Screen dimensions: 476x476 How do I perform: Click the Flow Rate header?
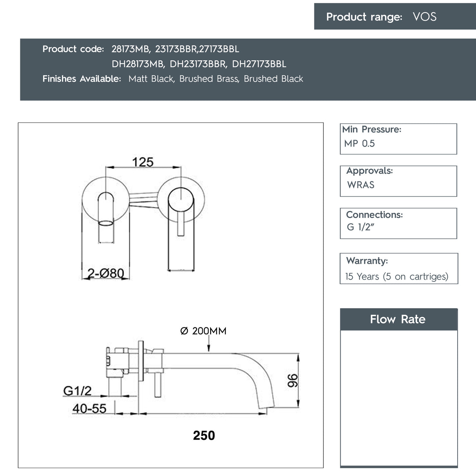point(398,319)
